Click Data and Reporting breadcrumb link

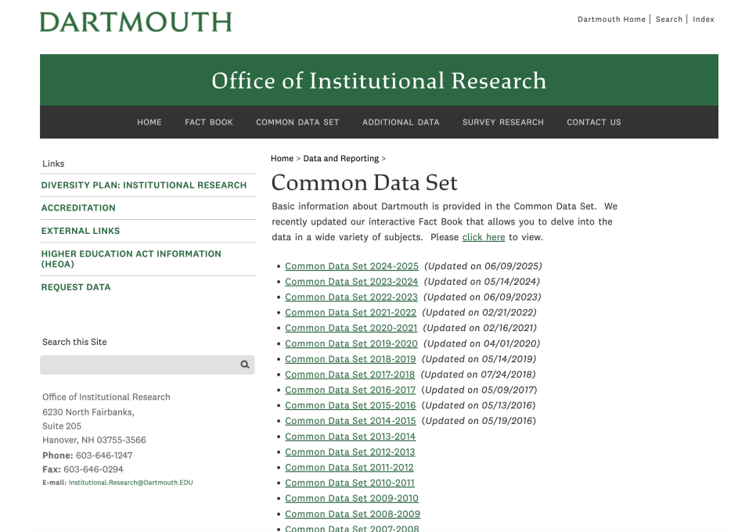click(x=340, y=159)
